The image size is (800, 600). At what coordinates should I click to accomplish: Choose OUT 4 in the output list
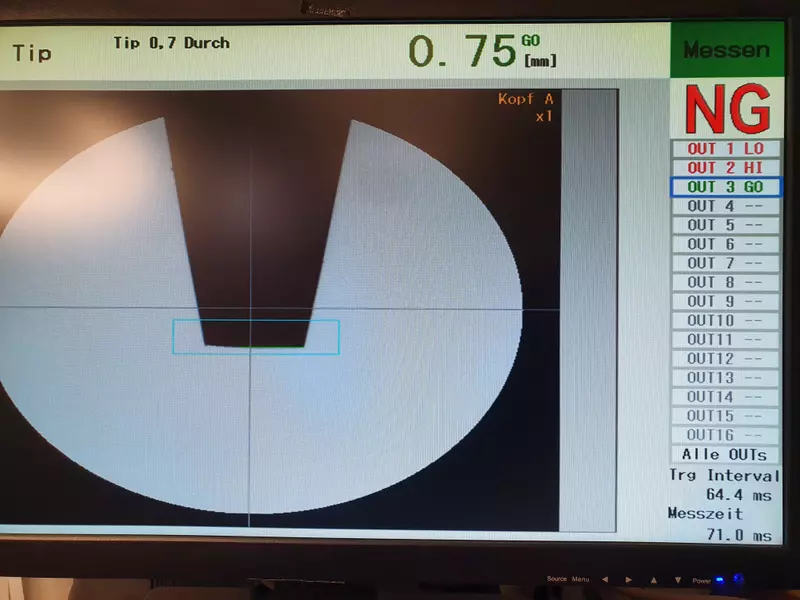point(725,206)
